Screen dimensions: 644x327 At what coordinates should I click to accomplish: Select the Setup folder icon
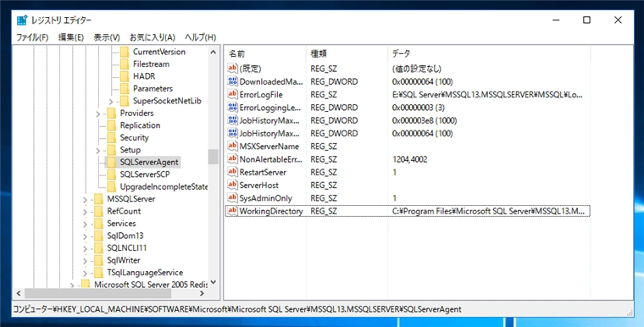click(x=111, y=150)
